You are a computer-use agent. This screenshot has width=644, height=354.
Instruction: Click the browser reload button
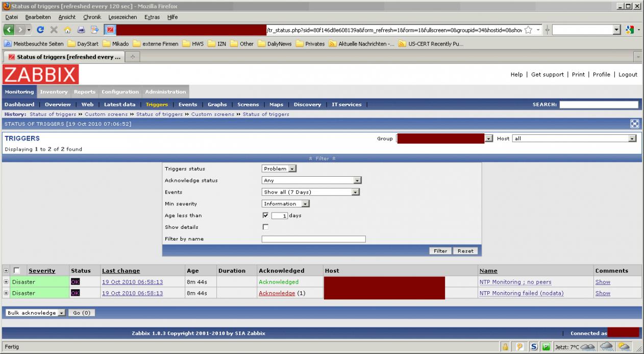point(40,30)
